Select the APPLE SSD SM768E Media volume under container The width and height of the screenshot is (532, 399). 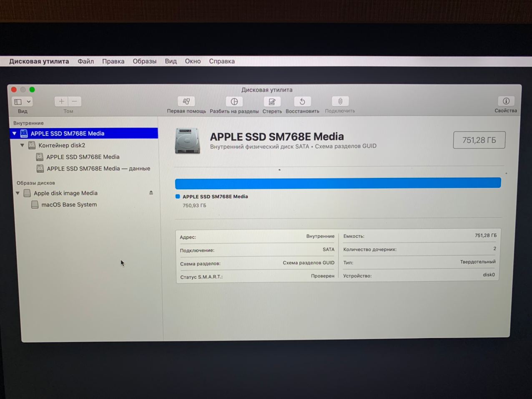point(83,157)
